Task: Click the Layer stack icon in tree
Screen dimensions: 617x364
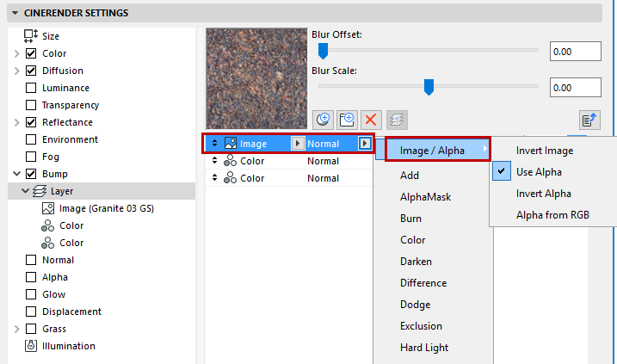Action: pyautogui.click(x=40, y=191)
